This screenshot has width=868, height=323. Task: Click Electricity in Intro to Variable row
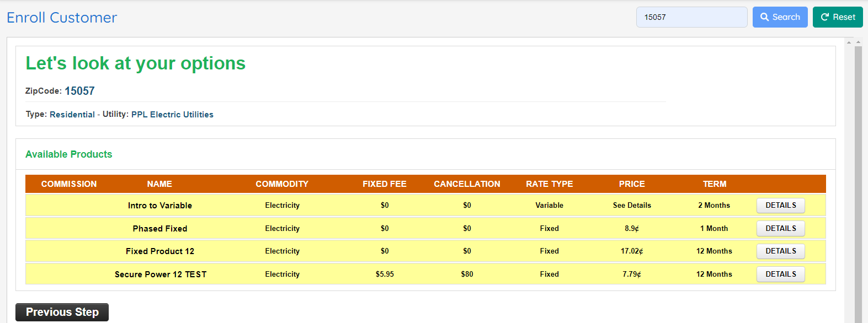pos(282,206)
